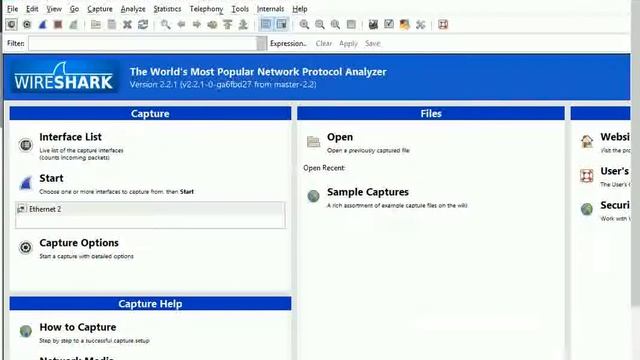Save the capture file with the toolbar icon

coord(111,24)
